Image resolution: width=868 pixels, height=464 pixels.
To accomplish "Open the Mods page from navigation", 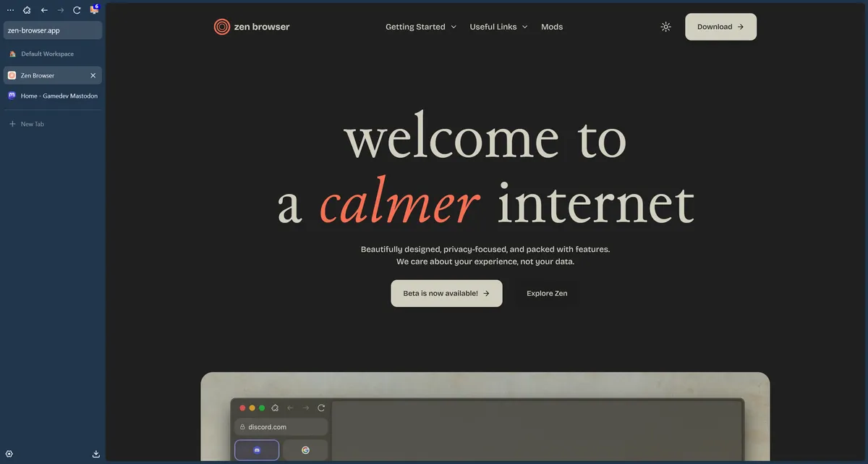I will (x=552, y=27).
